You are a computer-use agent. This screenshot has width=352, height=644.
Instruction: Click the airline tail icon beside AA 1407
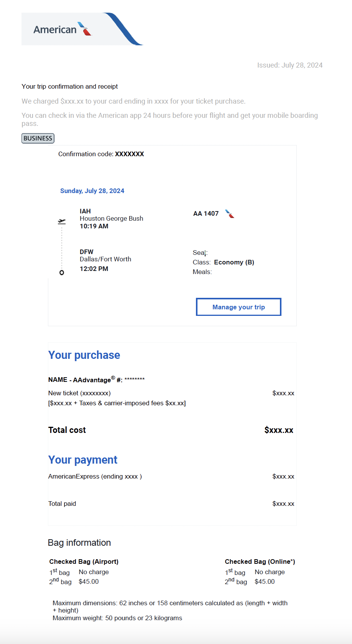[x=230, y=214]
